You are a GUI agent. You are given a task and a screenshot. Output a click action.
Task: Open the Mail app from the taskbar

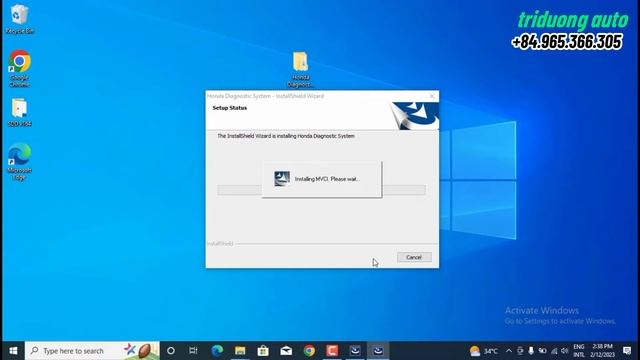pyautogui.click(x=286, y=351)
